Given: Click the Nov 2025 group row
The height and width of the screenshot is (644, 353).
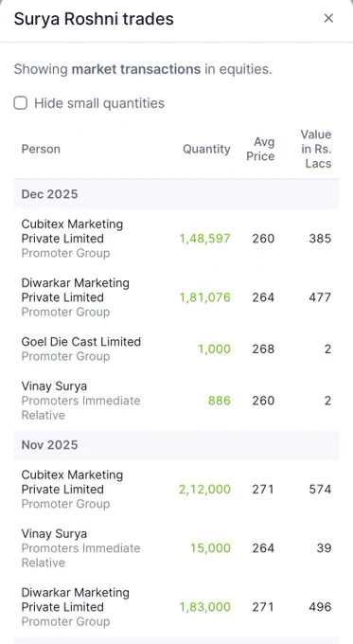Looking at the screenshot, I should pyautogui.click(x=176, y=445).
